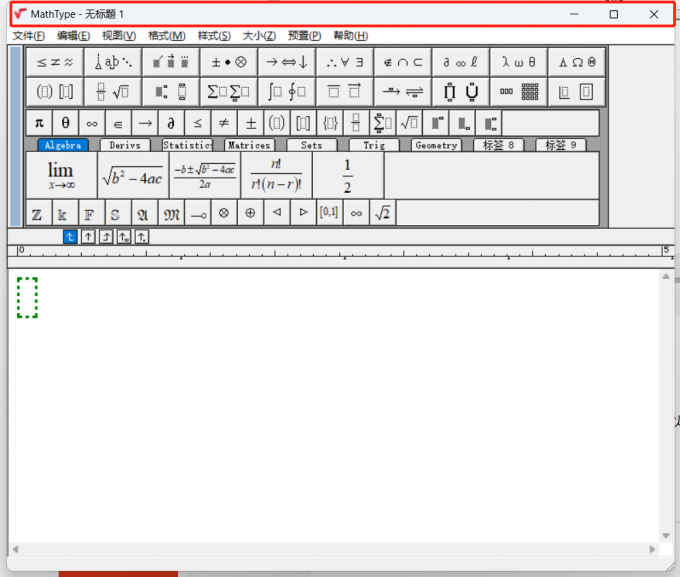The image size is (680, 577).
Task: Insert the lim x→∞ expression
Action: (62, 175)
